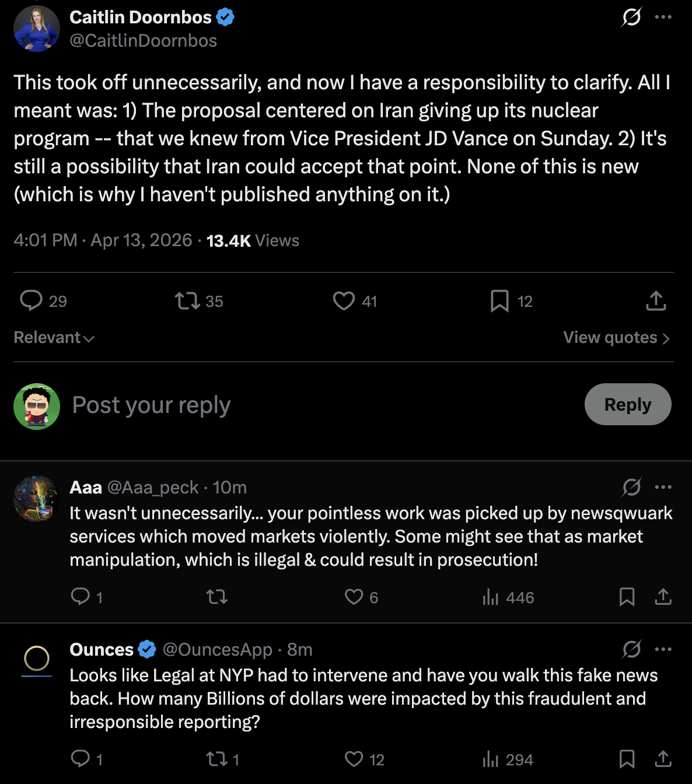This screenshot has height=784, width=692.
Task: Open Caitlin Doornbos's profile picture
Action: 37,29
